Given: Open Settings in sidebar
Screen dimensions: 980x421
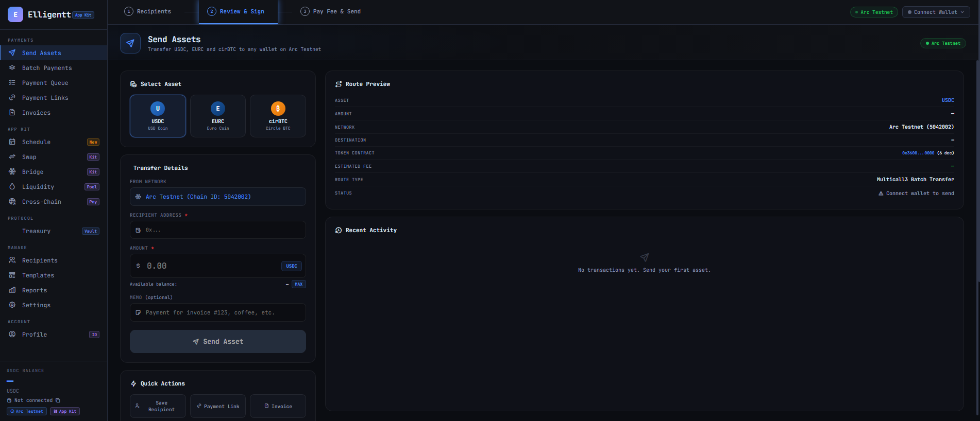Looking at the screenshot, I should tap(54, 305).
